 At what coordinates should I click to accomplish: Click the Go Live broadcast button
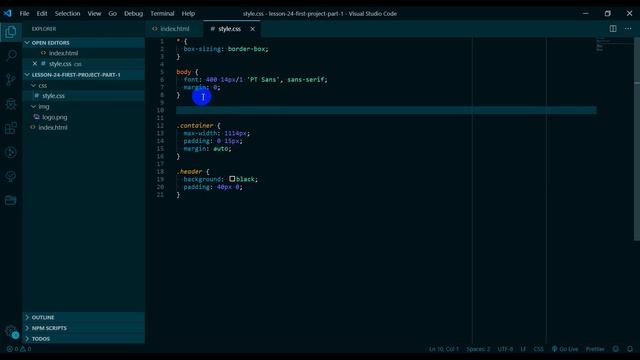565,349
